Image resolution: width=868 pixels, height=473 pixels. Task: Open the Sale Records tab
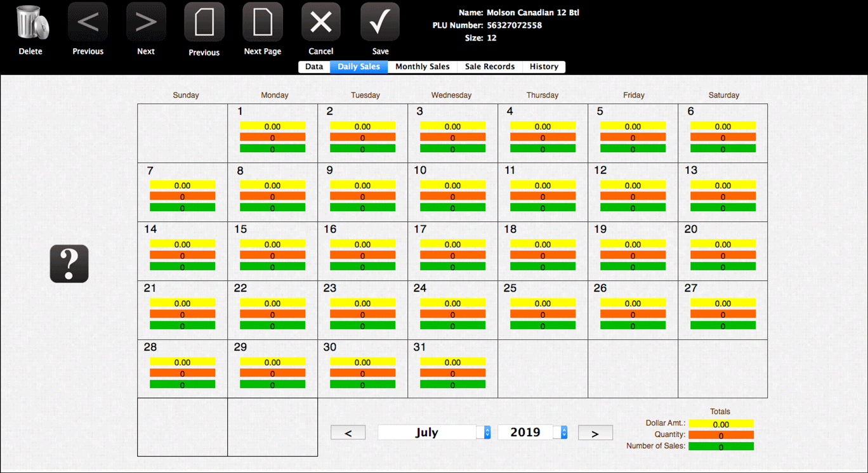[x=489, y=67]
